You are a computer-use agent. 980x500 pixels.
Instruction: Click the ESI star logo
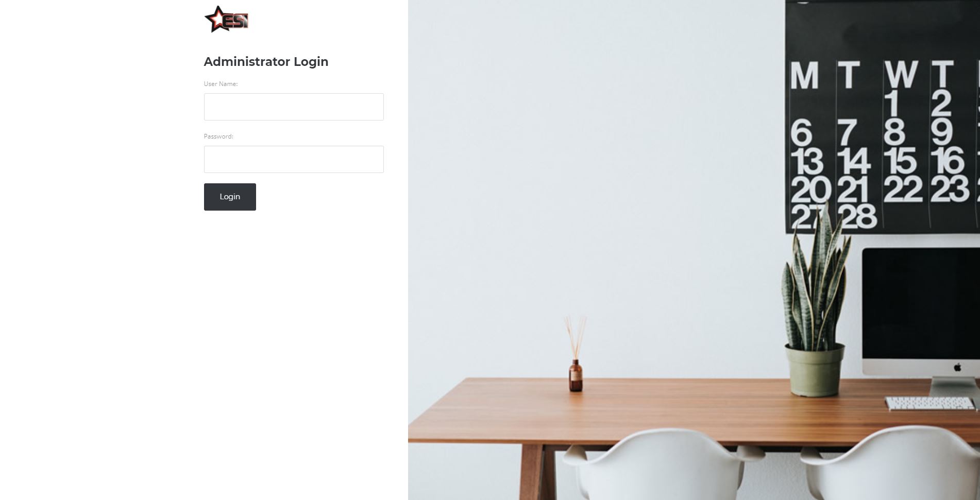click(x=226, y=19)
